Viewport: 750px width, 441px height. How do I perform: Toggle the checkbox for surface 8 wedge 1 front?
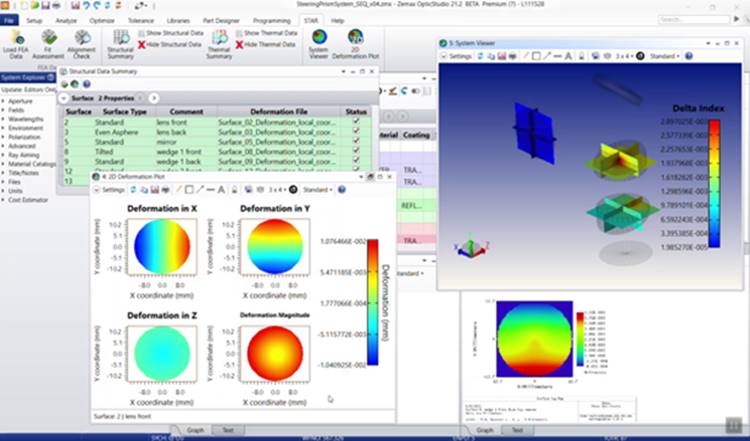(x=356, y=151)
